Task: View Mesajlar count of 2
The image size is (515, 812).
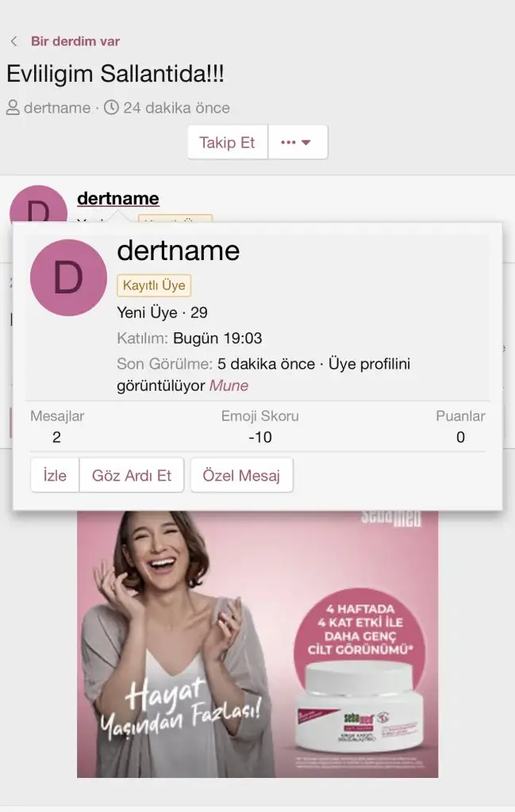Action: [56, 437]
